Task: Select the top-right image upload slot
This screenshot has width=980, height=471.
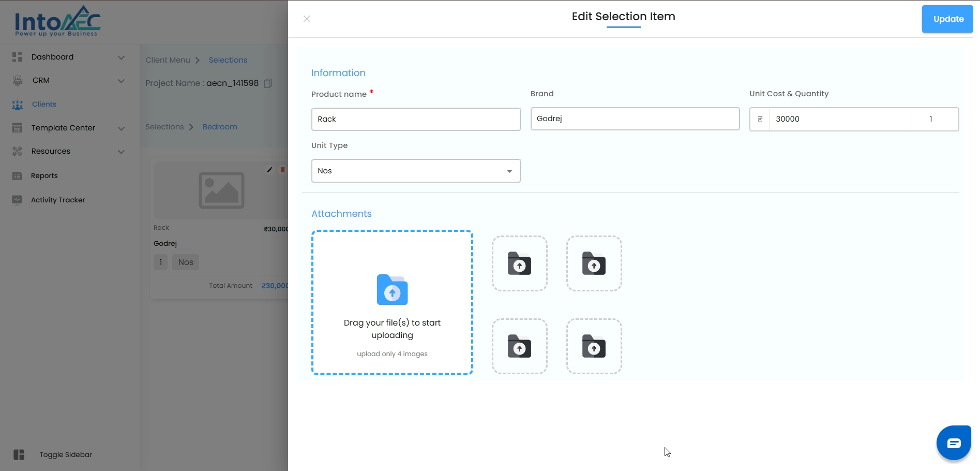Action: click(594, 263)
